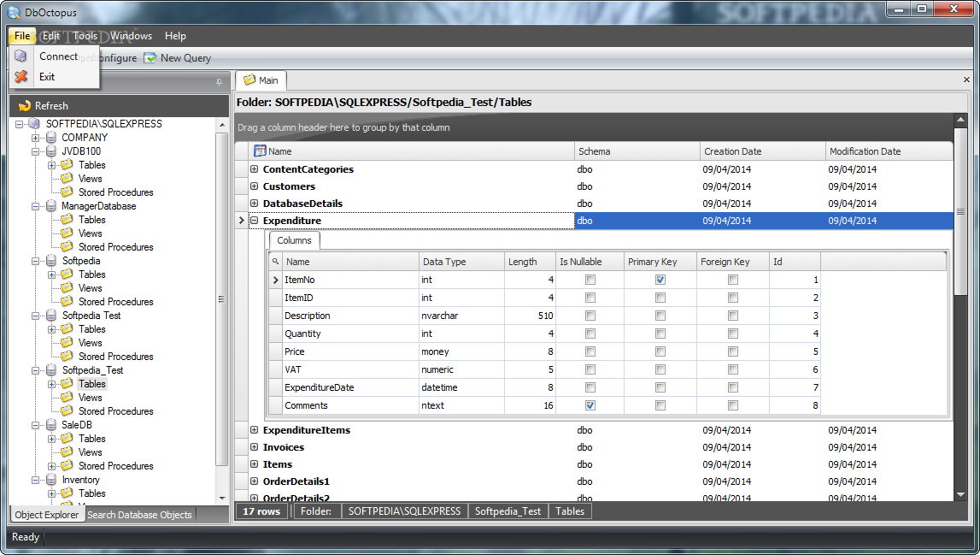
Task: Collapse the SOFTPEDIA\SQLEXPRESS server node
Action: pyautogui.click(x=20, y=124)
